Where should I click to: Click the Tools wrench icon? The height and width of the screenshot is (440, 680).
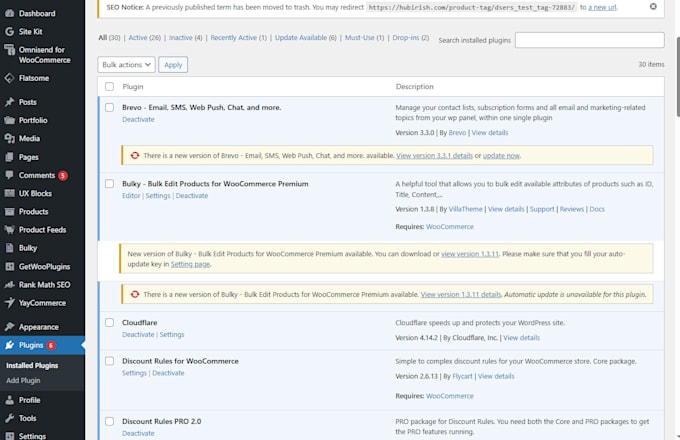tap(9, 418)
